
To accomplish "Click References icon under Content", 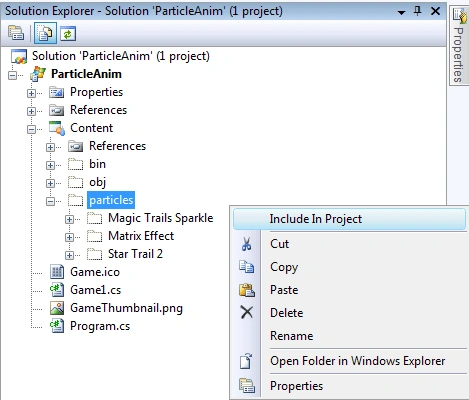I will [x=76, y=146].
